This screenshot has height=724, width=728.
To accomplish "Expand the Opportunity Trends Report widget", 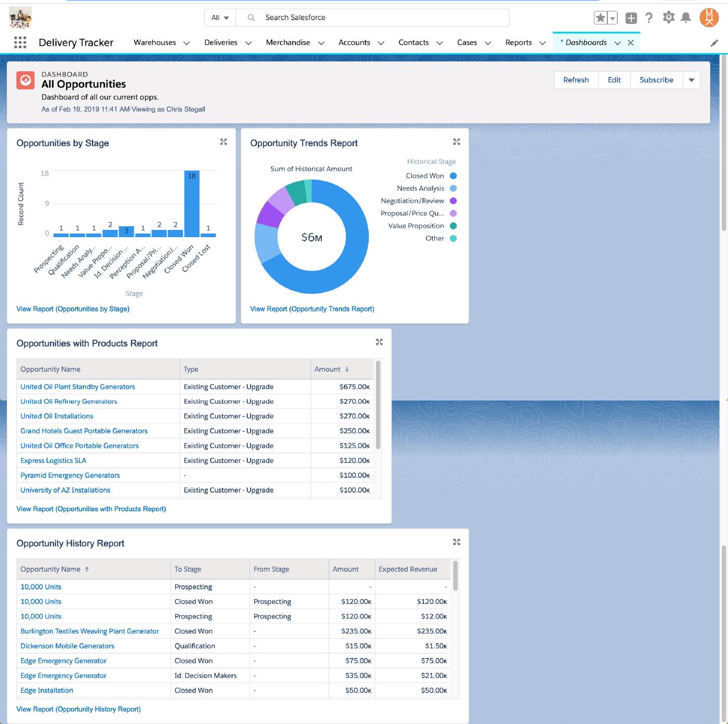I will 457,142.
